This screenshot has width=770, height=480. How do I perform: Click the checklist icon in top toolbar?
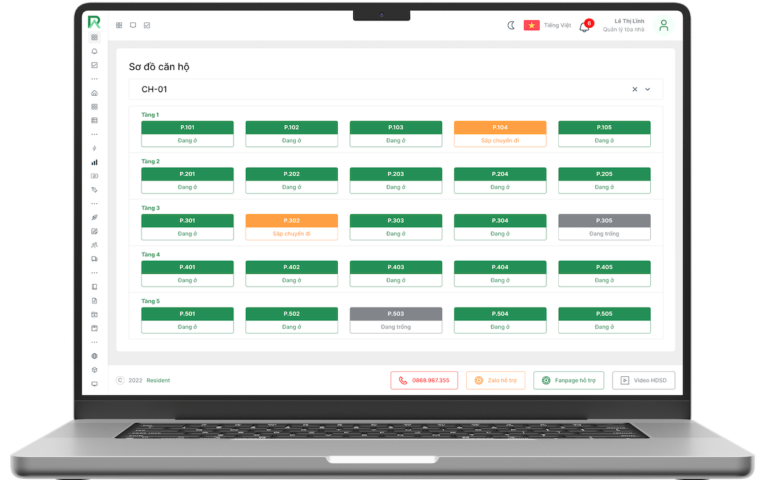click(147, 25)
